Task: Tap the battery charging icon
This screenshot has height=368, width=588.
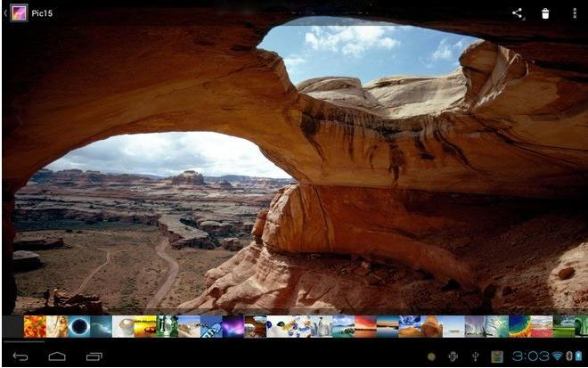Action: (x=578, y=356)
